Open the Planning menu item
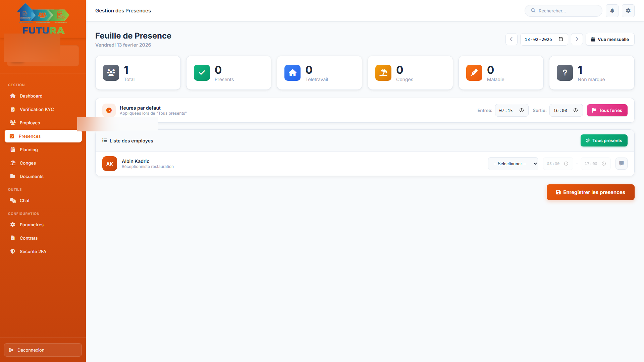Screen dimensions: 644x362 pyautogui.click(x=29, y=149)
